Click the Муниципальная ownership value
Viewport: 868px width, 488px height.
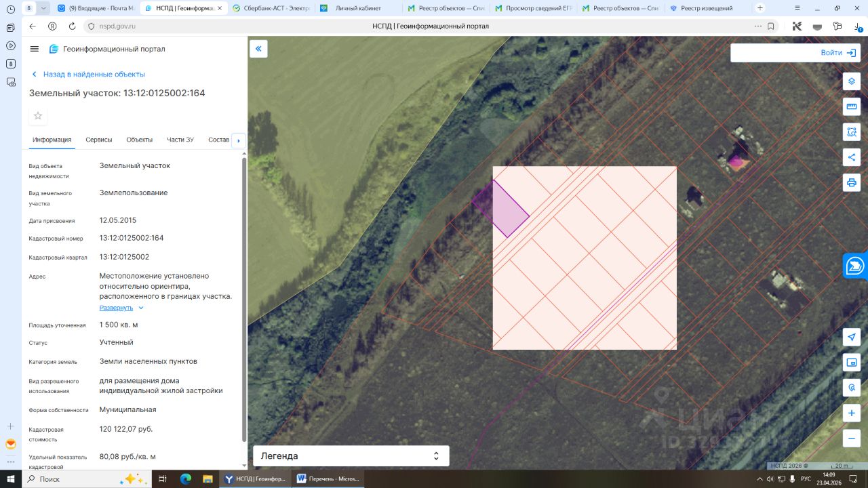tap(128, 409)
